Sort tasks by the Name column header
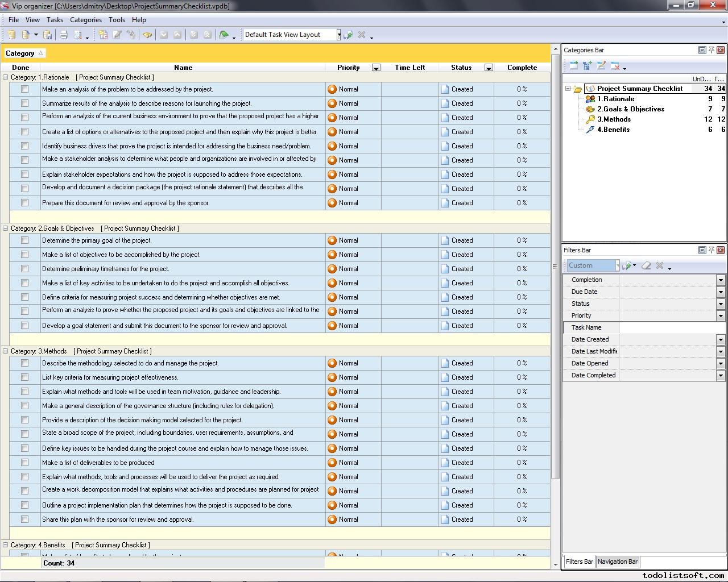728x582 pixels. pyautogui.click(x=183, y=68)
